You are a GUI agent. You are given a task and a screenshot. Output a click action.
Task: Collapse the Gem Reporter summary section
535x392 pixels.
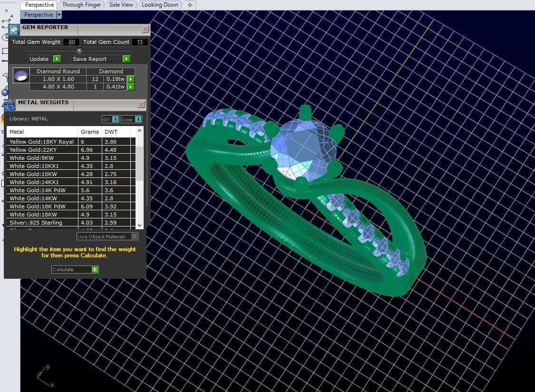click(79, 50)
